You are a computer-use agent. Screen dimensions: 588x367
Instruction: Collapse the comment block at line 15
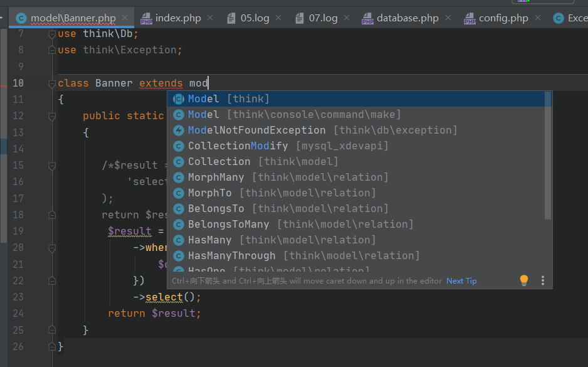pos(52,166)
